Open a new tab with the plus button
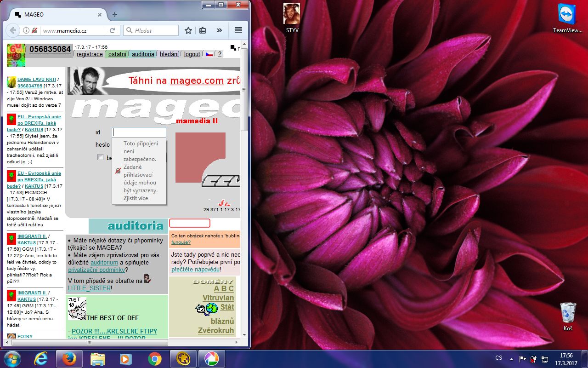 (x=115, y=15)
